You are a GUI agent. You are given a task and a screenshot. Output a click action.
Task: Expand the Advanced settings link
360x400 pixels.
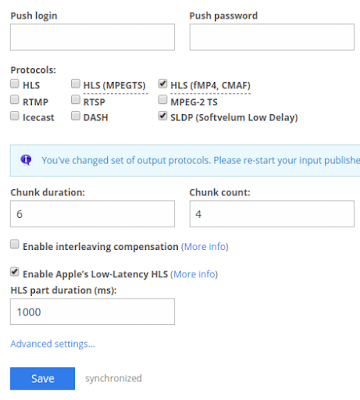coord(53,344)
